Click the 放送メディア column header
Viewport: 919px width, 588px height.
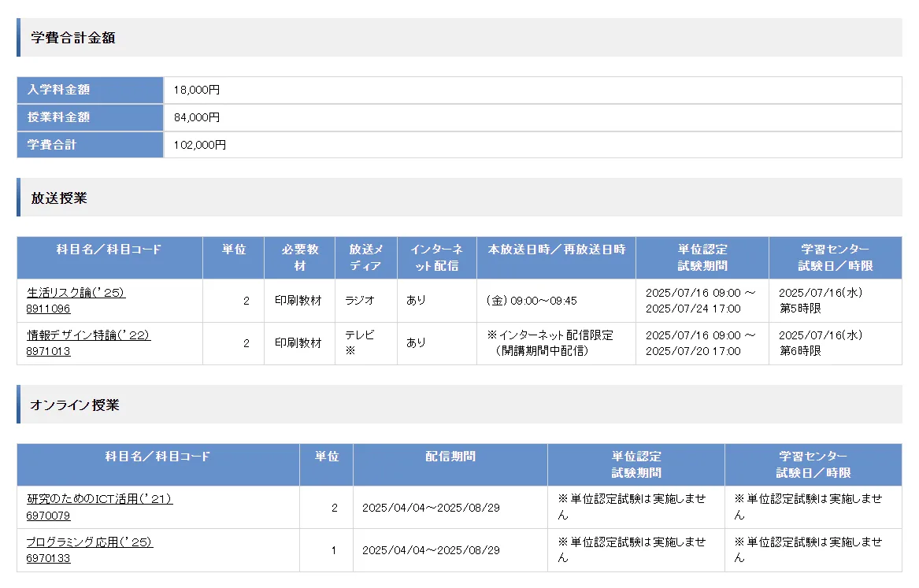pos(365,257)
